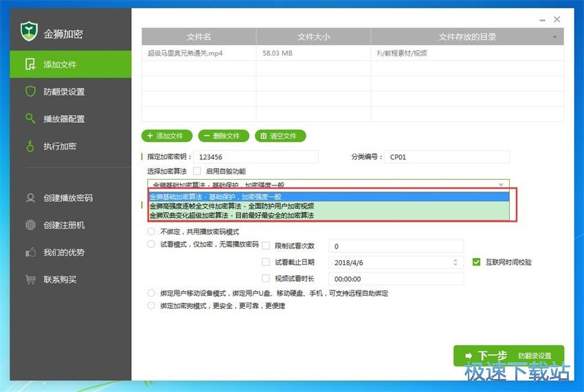Click the arrow icon on 下一步 button

click(x=468, y=356)
